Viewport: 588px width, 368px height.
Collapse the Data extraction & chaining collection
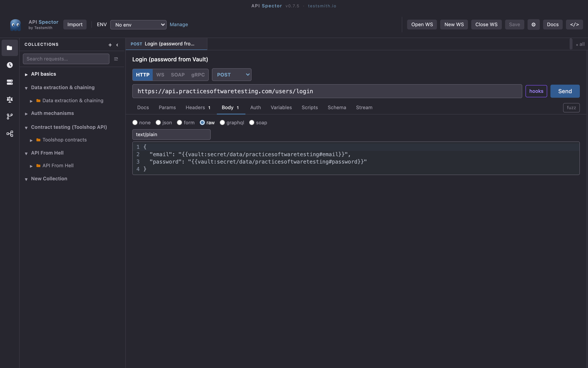click(26, 88)
